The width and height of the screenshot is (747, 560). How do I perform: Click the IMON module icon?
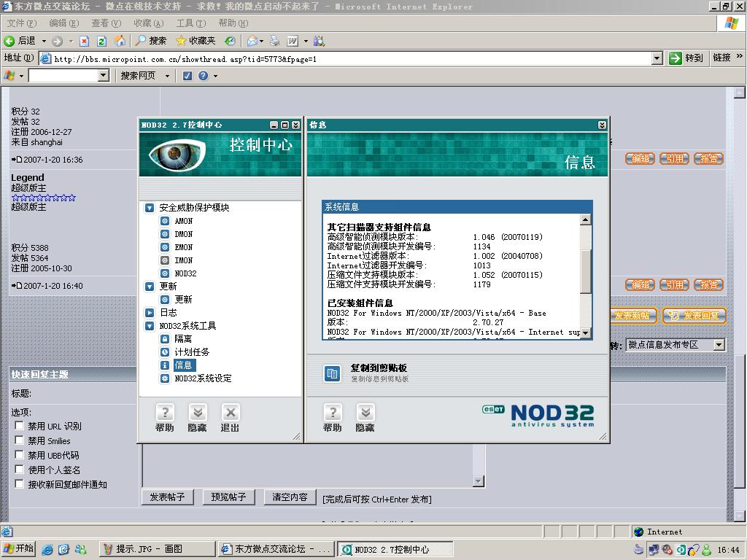tap(164, 260)
